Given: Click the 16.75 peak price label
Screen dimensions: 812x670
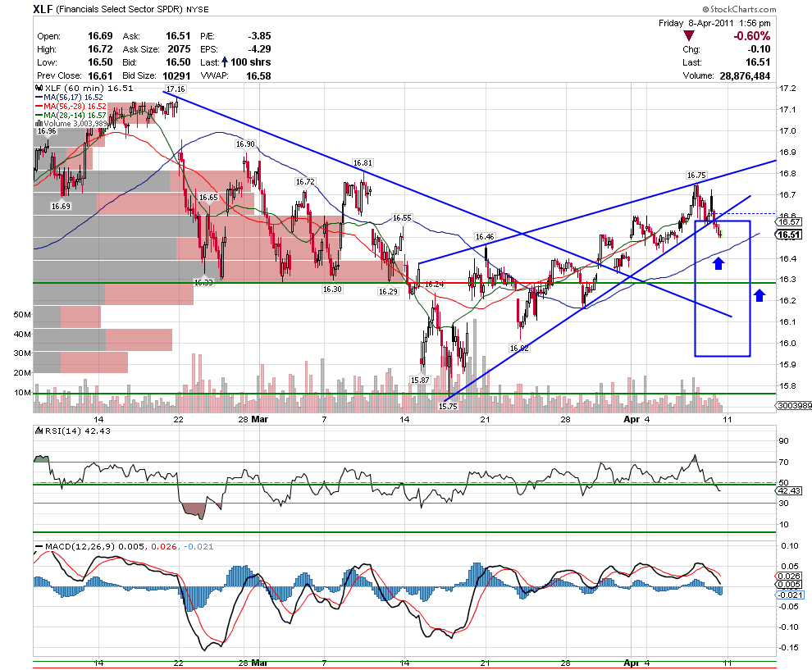Looking at the screenshot, I should pos(696,175).
